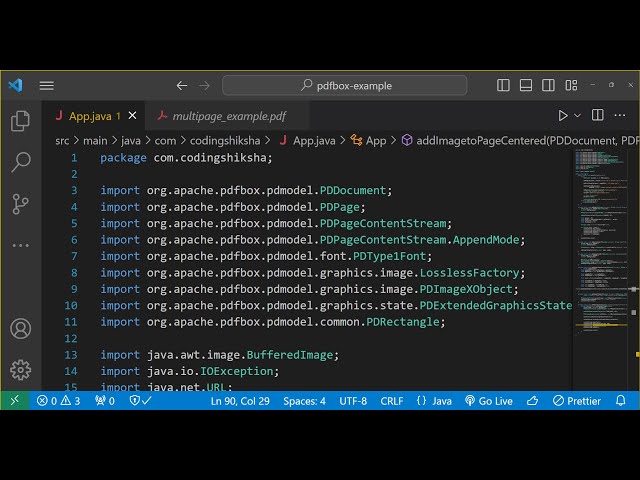This screenshot has height=480, width=640.
Task: Click the pdfbox-example command center search box
Action: click(x=345, y=86)
